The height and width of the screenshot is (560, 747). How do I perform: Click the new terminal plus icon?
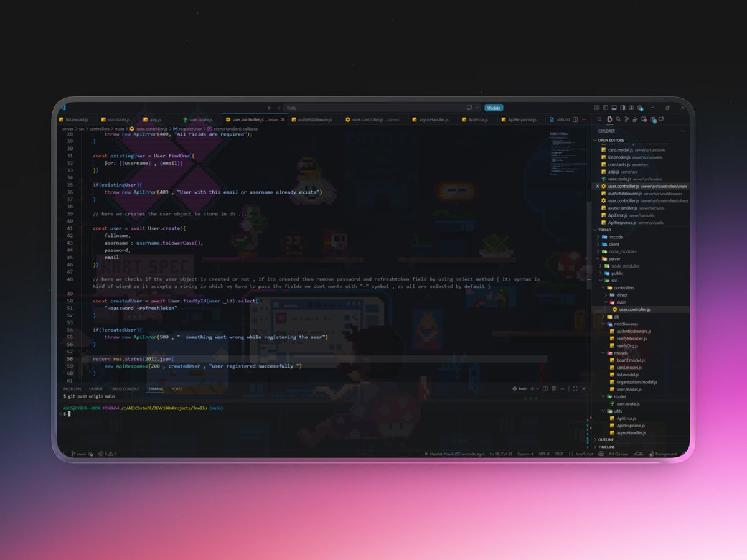[532, 389]
